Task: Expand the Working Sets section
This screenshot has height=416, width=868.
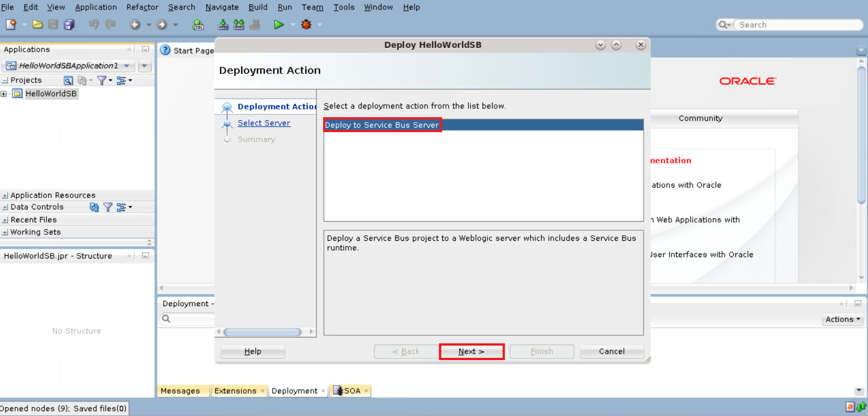Action: [x=5, y=232]
